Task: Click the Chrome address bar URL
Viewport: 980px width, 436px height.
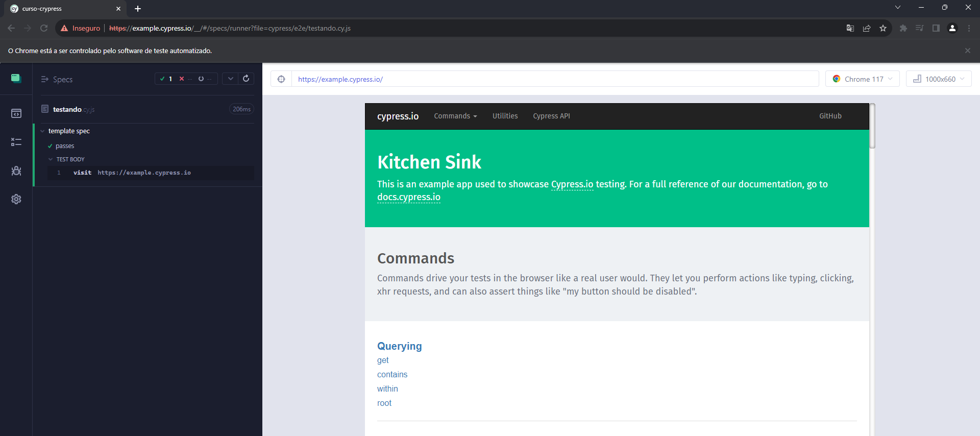Action: click(230, 28)
